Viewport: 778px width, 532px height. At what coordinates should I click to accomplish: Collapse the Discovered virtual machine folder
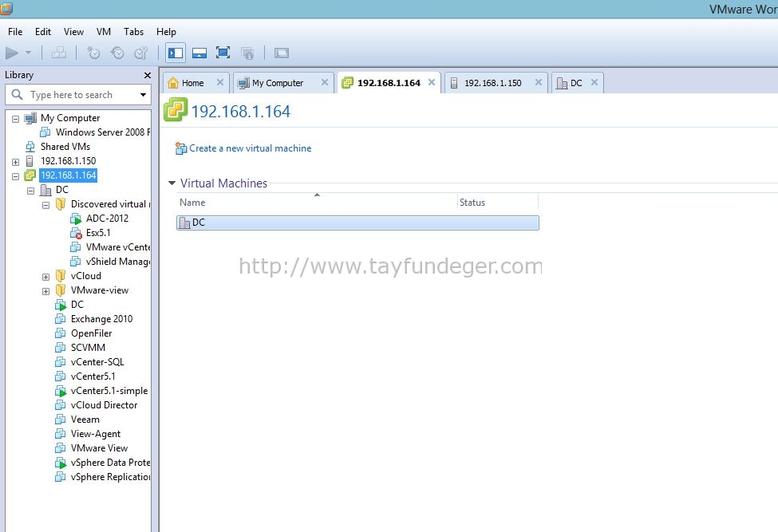45,205
